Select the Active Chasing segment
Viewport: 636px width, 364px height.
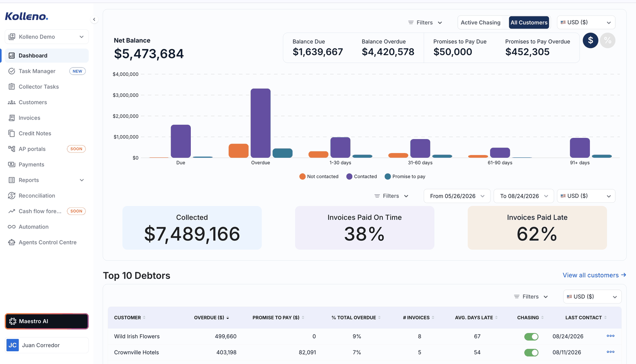pyautogui.click(x=481, y=23)
